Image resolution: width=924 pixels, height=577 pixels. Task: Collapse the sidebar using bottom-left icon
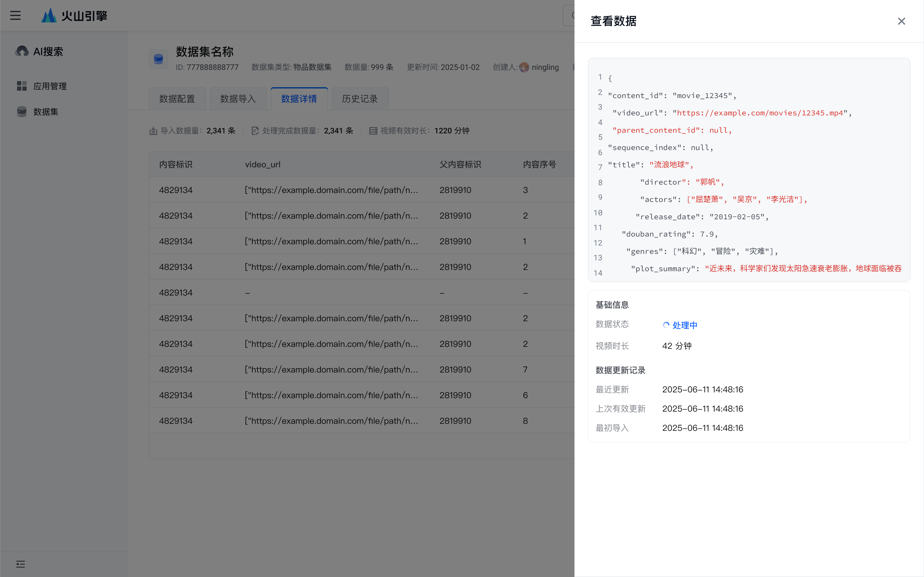21,564
